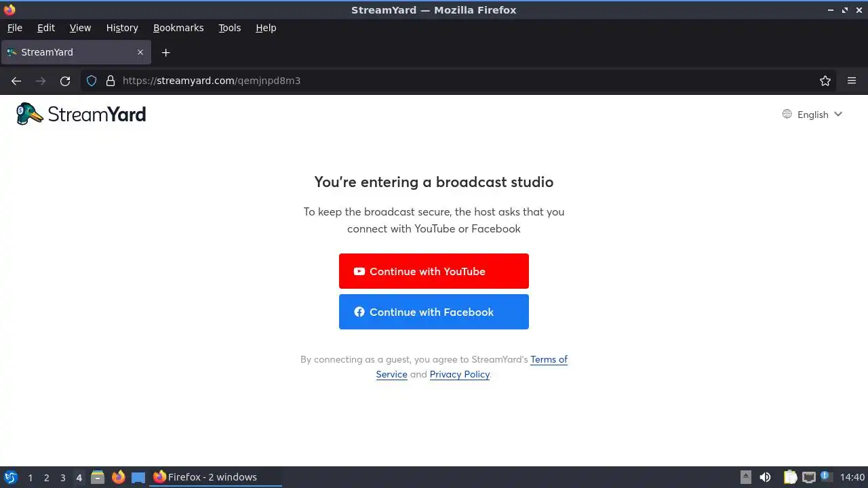868x488 pixels.
Task: Open the English language dropdown
Action: click(x=812, y=115)
